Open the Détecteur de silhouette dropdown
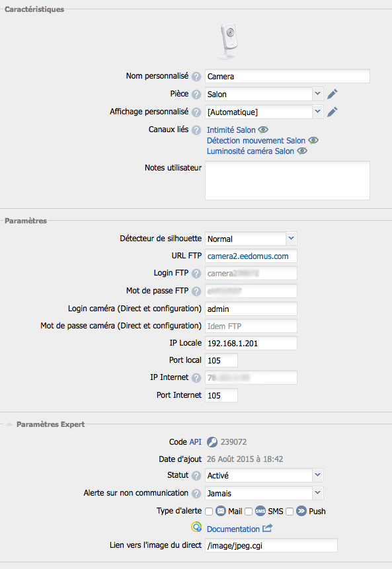This screenshot has height=569, width=392. [x=251, y=239]
